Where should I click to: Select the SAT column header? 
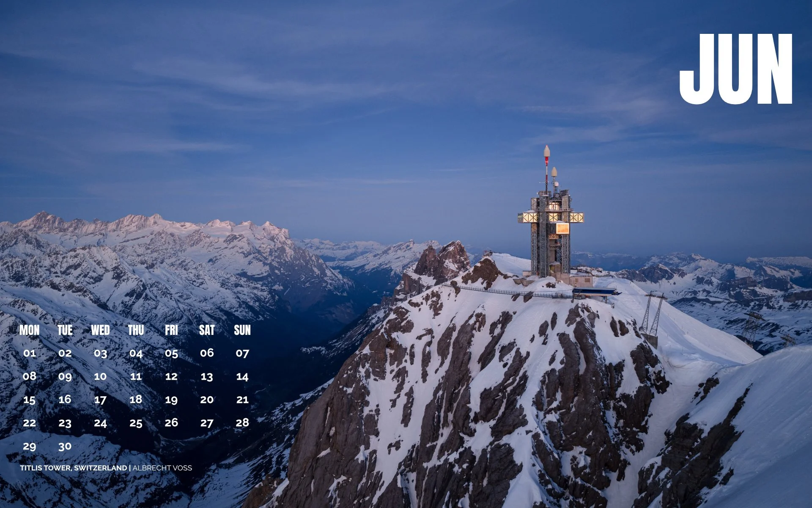click(207, 330)
